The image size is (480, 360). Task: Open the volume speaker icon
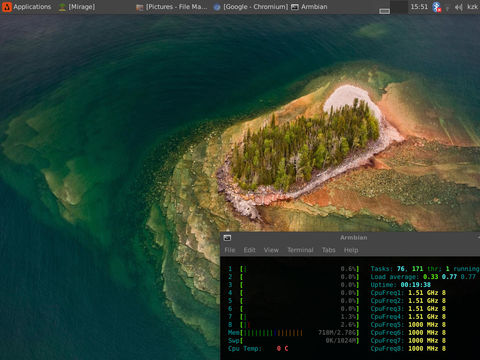coord(459,7)
